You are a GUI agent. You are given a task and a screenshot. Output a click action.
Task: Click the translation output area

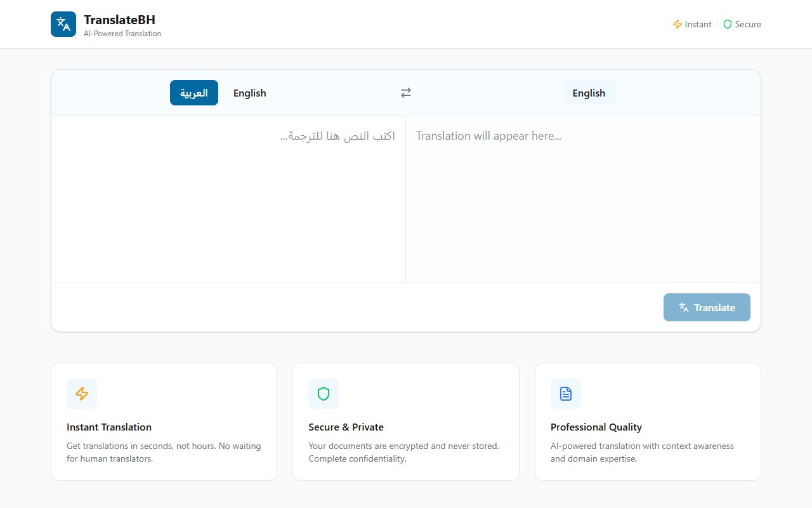582,197
